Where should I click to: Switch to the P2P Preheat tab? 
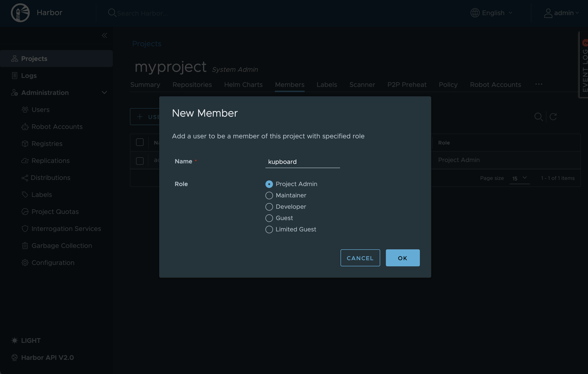(407, 85)
